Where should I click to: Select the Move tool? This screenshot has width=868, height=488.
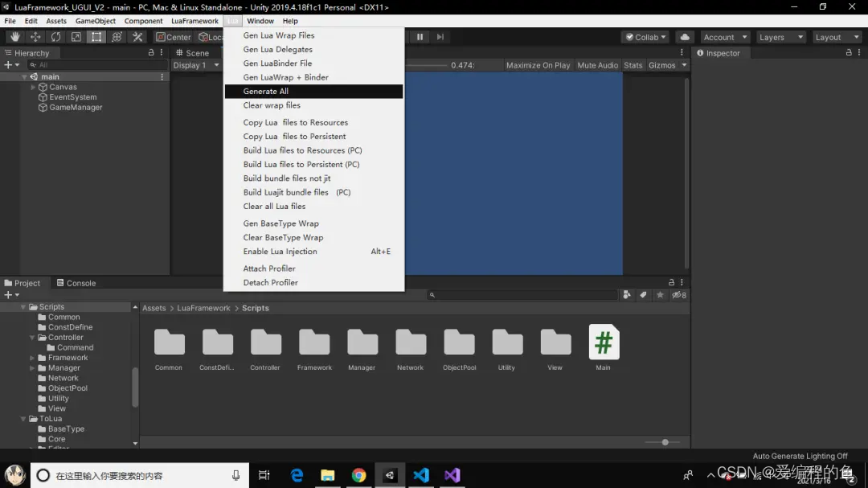(34, 36)
